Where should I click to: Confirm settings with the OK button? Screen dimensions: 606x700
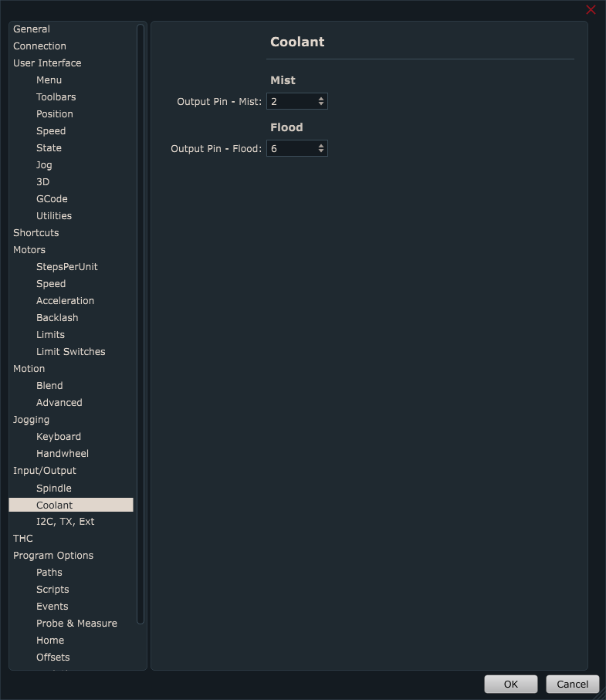coord(510,684)
